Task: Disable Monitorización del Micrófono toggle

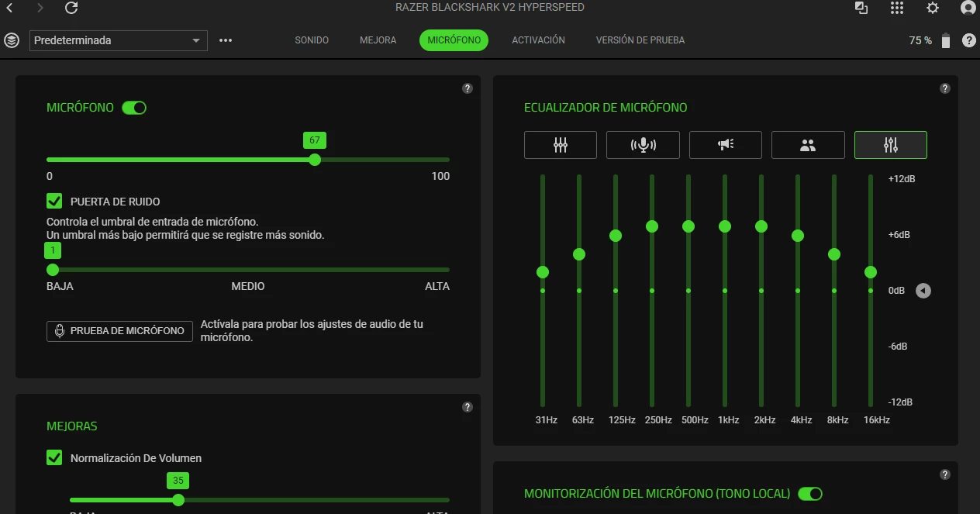Action: click(810, 494)
